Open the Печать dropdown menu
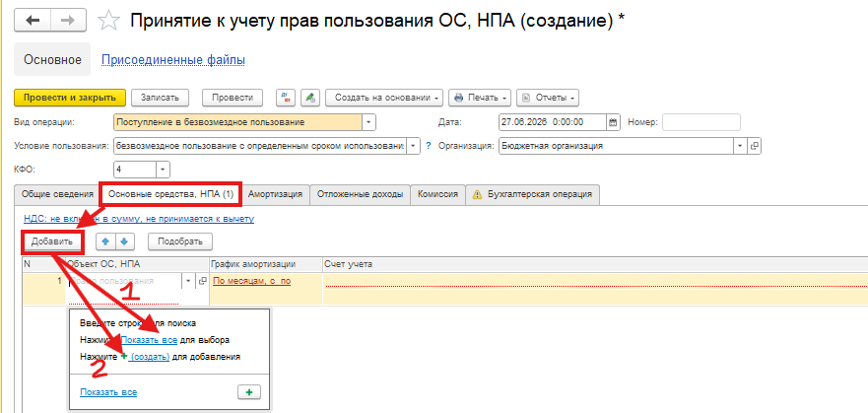The height and width of the screenshot is (413, 868). 480,98
